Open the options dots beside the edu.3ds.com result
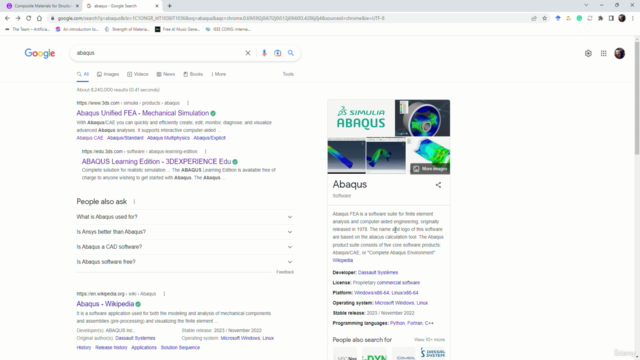This screenshot has width=640, height=360. coord(206,151)
